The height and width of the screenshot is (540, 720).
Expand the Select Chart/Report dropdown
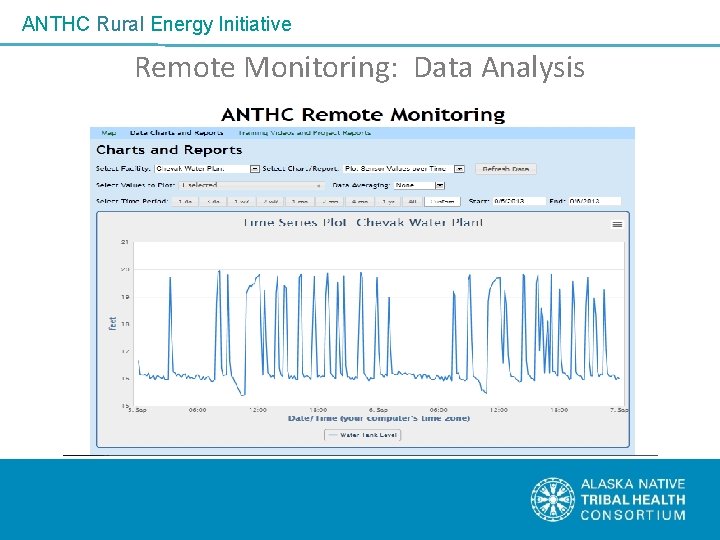[404, 169]
